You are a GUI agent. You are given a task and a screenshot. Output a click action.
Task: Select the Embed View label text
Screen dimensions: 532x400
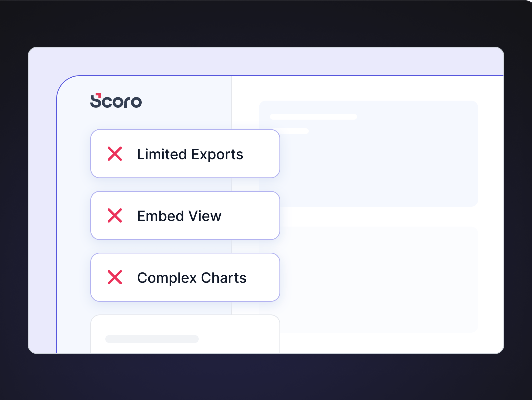[x=179, y=216]
